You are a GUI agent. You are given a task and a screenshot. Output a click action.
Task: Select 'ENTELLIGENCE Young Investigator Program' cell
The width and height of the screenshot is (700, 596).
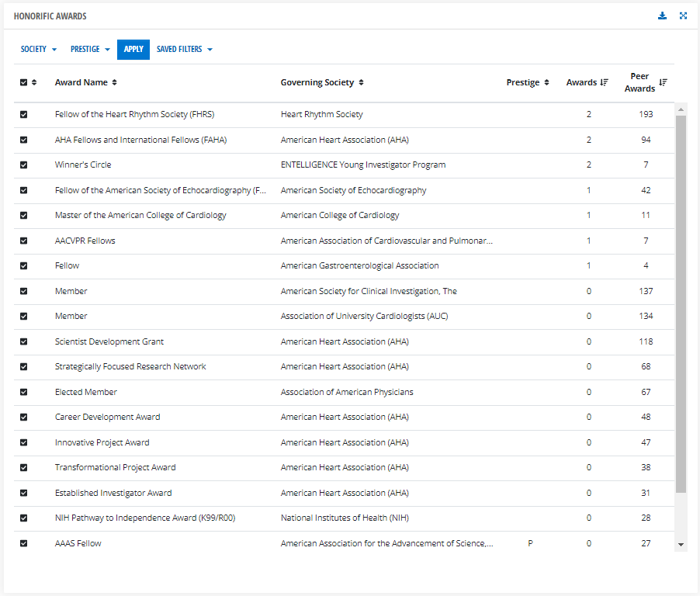363,165
